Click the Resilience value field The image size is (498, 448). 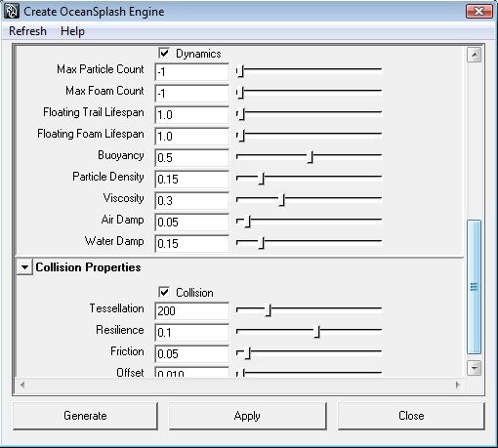(192, 332)
